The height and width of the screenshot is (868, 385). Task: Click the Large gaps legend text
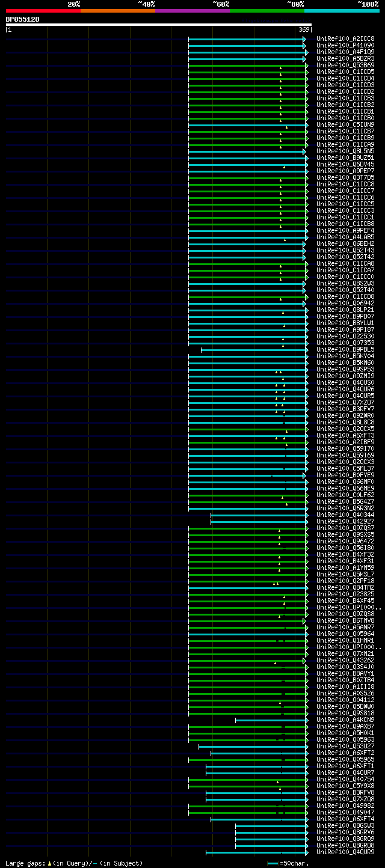(74, 863)
